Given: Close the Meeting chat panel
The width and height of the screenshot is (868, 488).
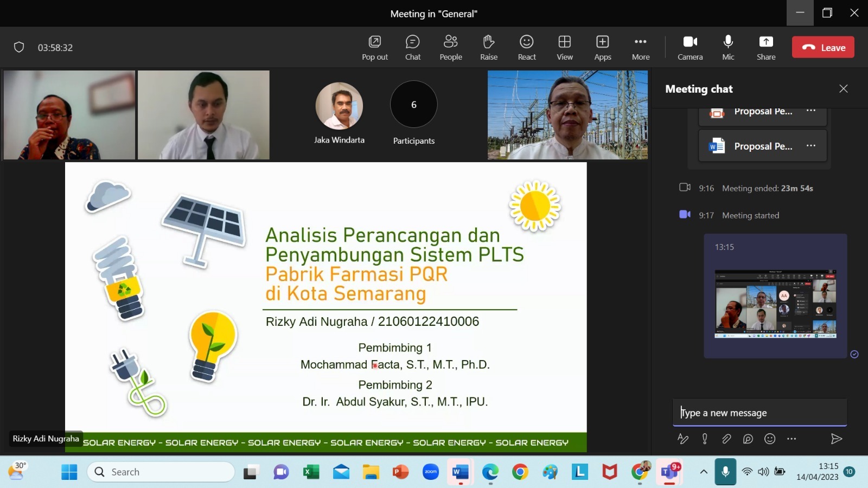Looking at the screenshot, I should point(843,88).
